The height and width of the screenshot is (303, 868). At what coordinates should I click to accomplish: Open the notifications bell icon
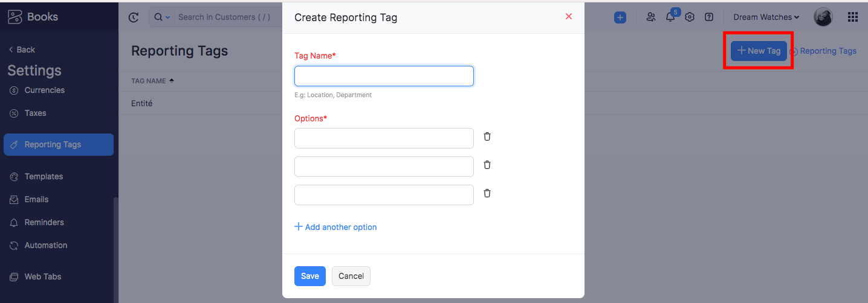670,17
